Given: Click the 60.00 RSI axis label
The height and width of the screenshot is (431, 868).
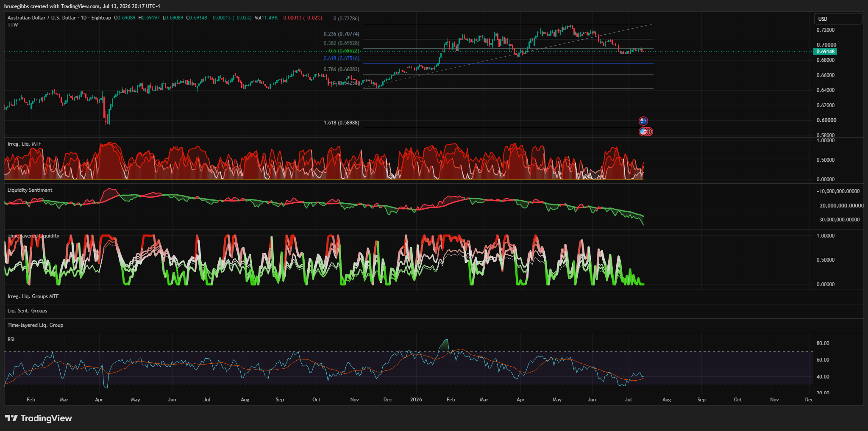Looking at the screenshot, I should point(823,360).
